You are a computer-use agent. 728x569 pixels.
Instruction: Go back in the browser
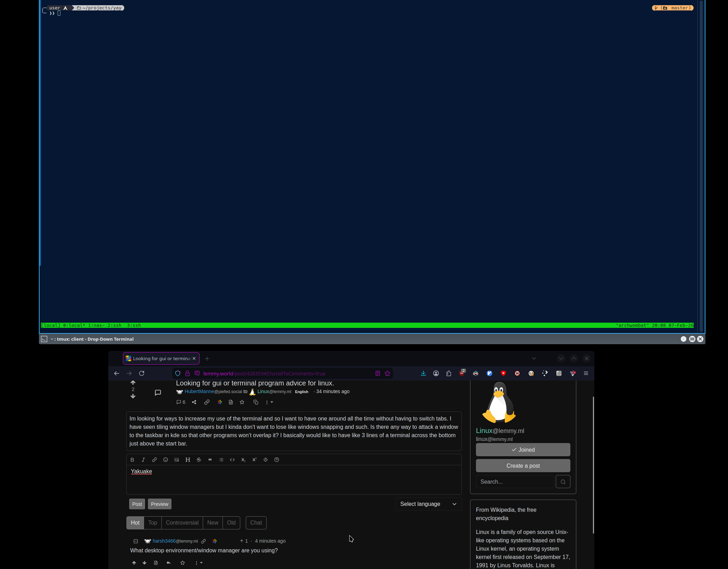[117, 373]
